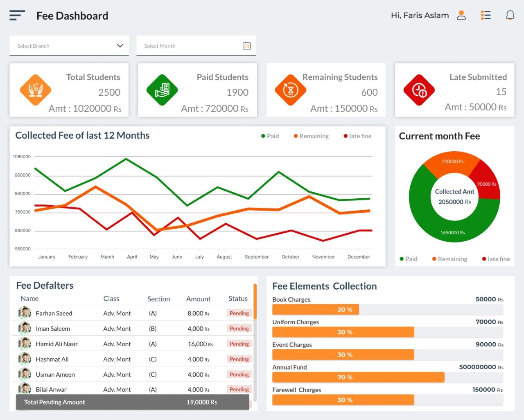Open the orange list menu icon
This screenshot has height=420, width=524.
point(486,15)
